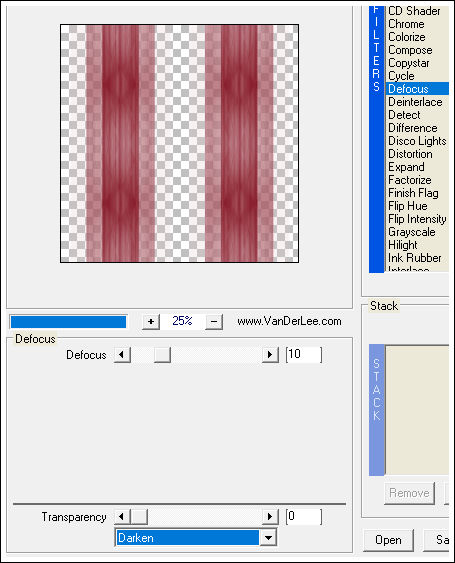Viewport: 455px width, 563px height.
Task: Open the Darken blend mode dropdown
Action: click(x=268, y=538)
